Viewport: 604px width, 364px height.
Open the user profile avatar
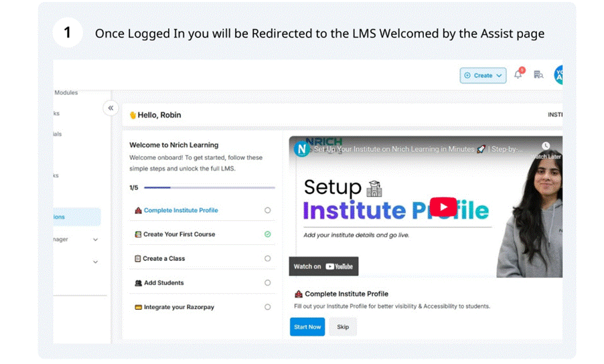[558, 75]
